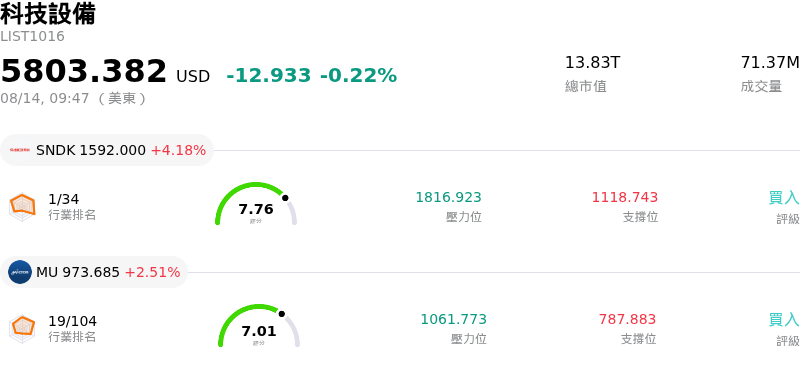The height and width of the screenshot is (366, 800).
Task: Click the 71.37M trading volume figure
Action: tap(770, 63)
